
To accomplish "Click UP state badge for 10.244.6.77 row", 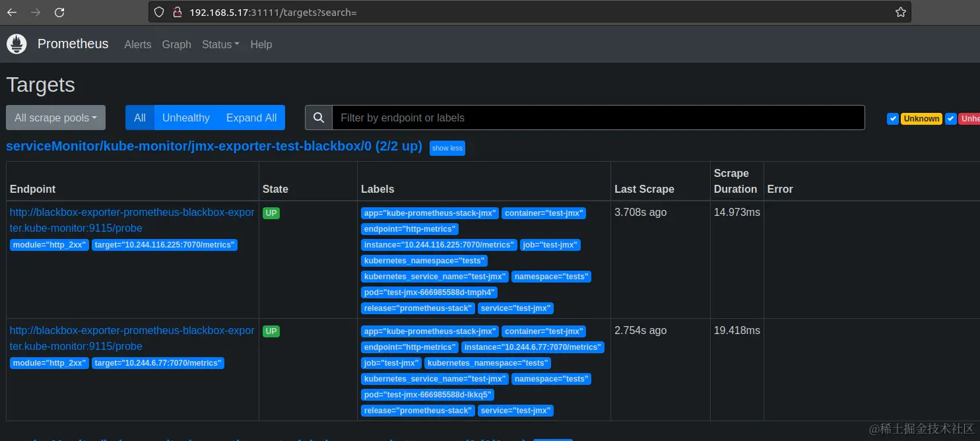I will point(271,331).
